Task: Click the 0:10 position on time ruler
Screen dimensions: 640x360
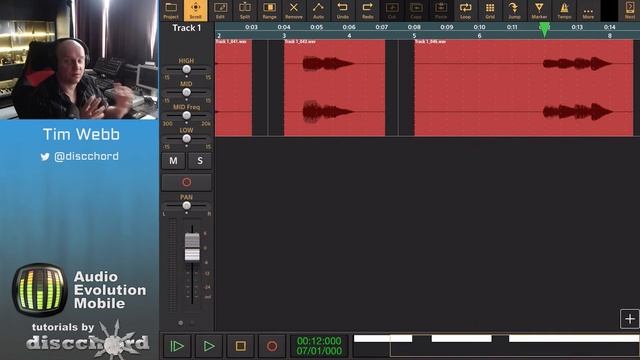Action: click(479, 27)
